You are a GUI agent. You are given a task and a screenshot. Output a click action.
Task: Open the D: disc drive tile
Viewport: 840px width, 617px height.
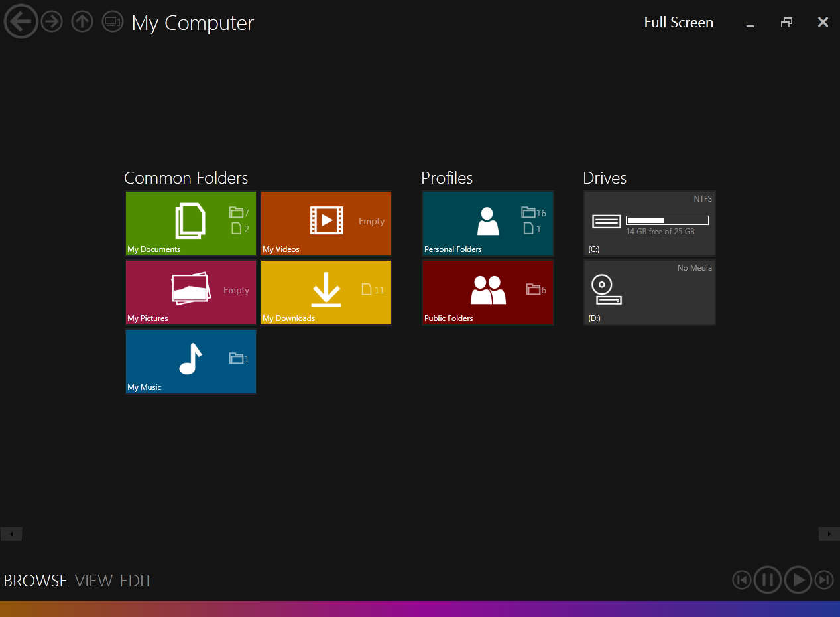click(650, 293)
